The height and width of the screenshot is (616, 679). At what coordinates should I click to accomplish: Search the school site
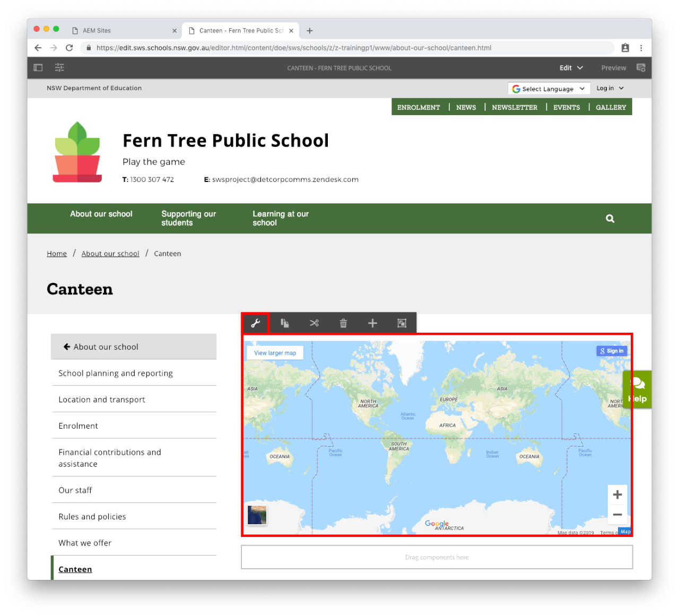(x=610, y=219)
